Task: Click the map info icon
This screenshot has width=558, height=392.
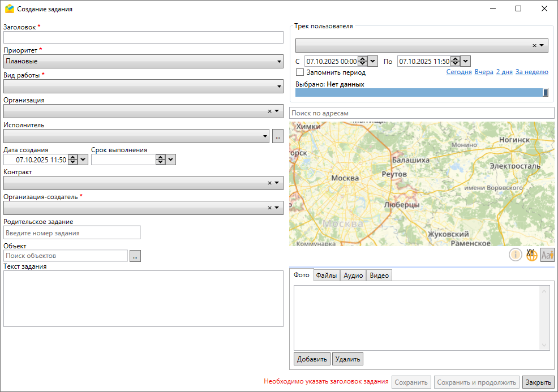Action: coord(516,255)
